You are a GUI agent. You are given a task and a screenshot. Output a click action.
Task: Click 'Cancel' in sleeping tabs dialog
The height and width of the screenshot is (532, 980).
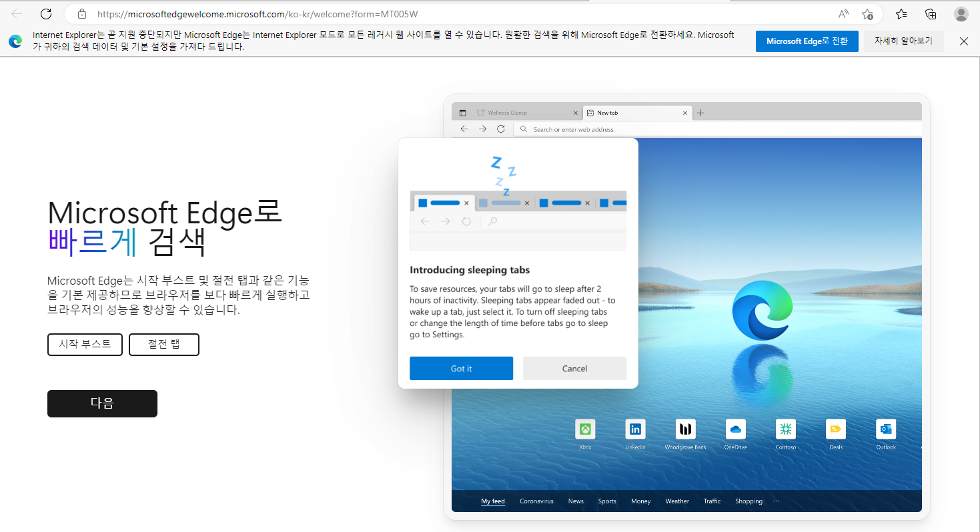574,368
